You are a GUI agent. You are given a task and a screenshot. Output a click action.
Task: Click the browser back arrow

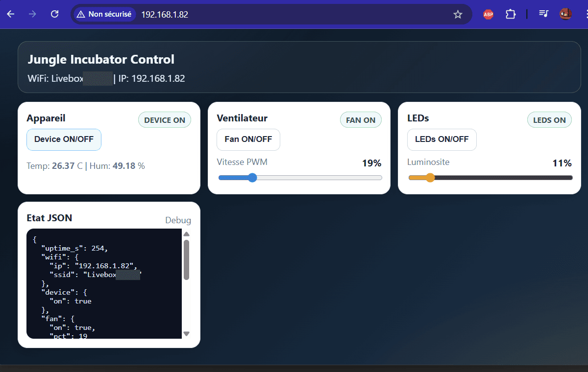[x=11, y=14]
